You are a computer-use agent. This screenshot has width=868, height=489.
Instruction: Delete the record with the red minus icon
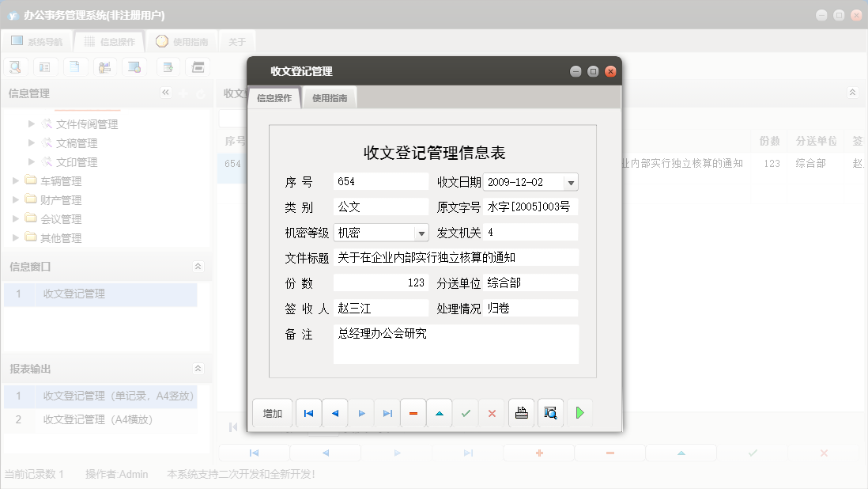(x=413, y=412)
